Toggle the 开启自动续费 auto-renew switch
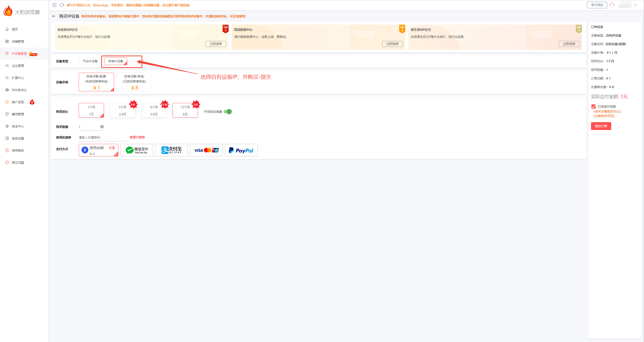The image size is (644, 342). [228, 112]
